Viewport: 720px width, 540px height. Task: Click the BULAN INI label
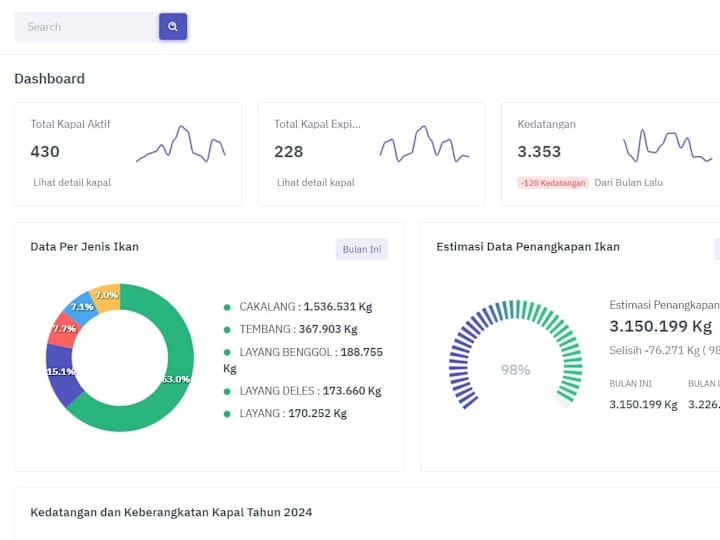(x=630, y=383)
